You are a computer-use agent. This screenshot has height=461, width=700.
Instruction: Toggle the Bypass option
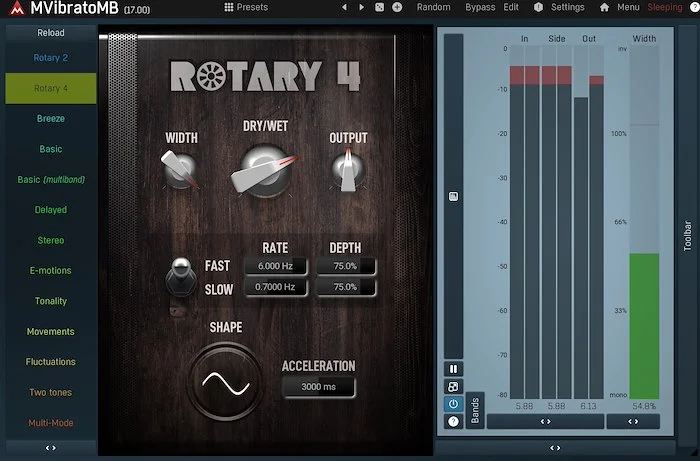tap(480, 7)
